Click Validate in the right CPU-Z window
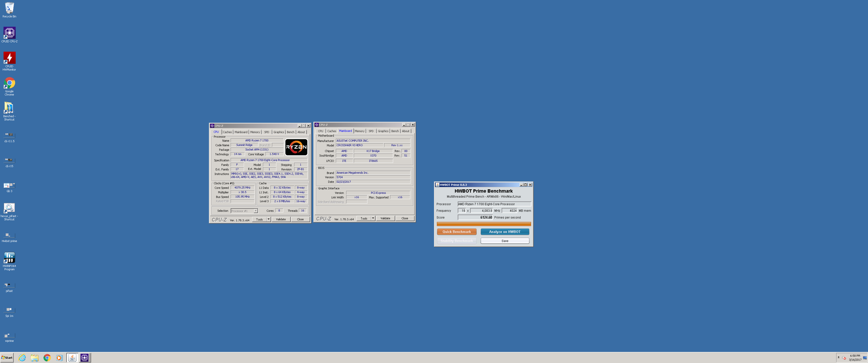Viewport: 868px width, 363px height. point(385,218)
